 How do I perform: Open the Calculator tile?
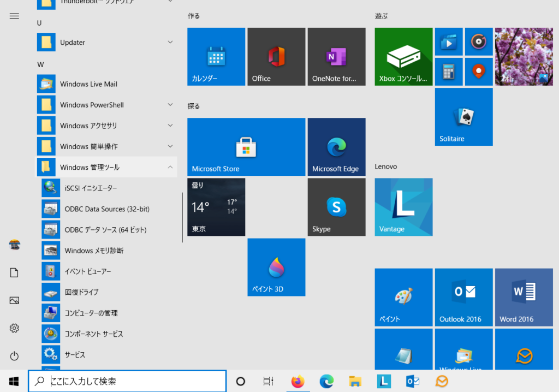[449, 71]
